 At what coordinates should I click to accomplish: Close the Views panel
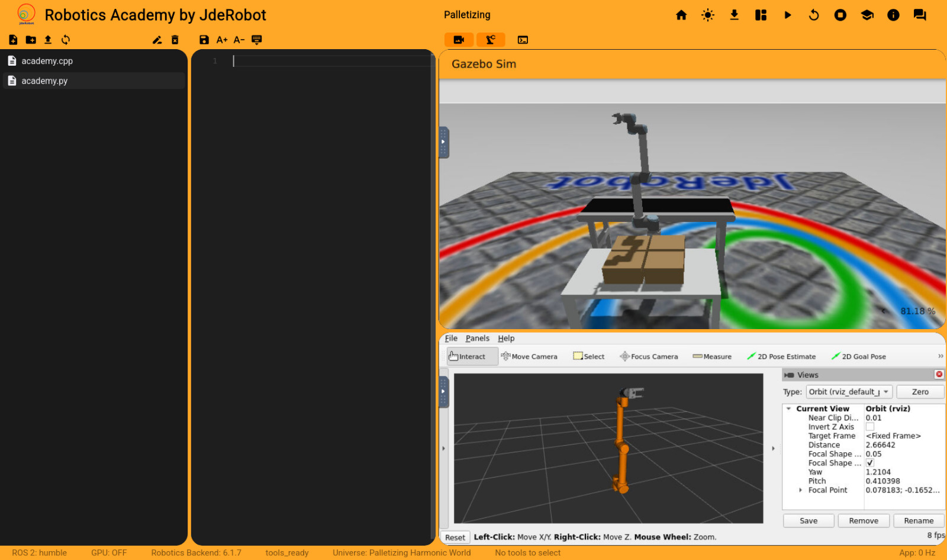[939, 374]
